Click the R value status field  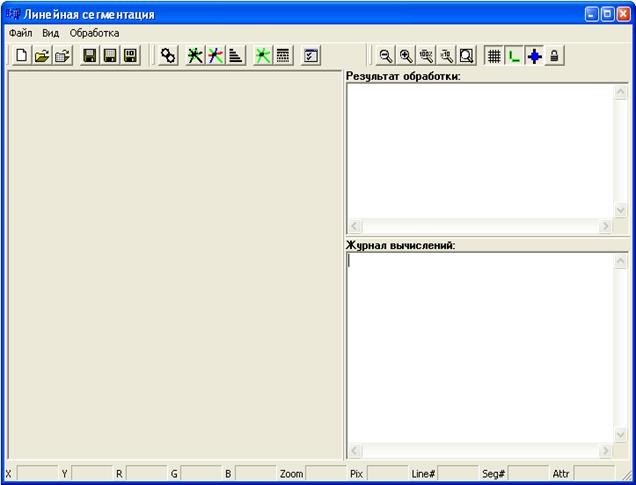coord(146,473)
